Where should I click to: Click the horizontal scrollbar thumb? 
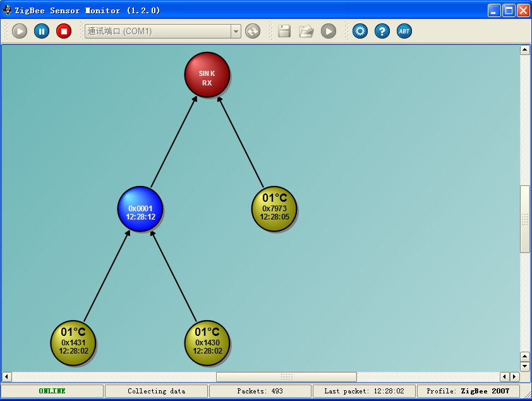[286, 377]
